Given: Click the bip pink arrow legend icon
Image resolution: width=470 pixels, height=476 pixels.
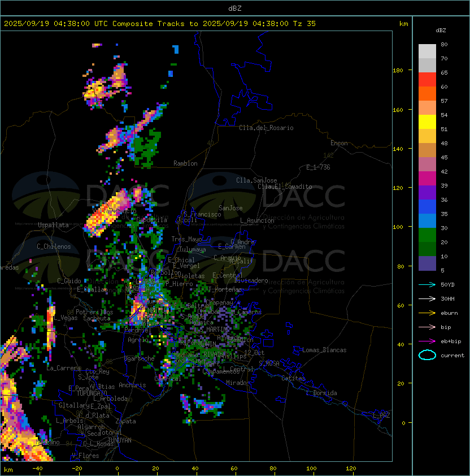Looking at the screenshot, I should [x=427, y=327].
